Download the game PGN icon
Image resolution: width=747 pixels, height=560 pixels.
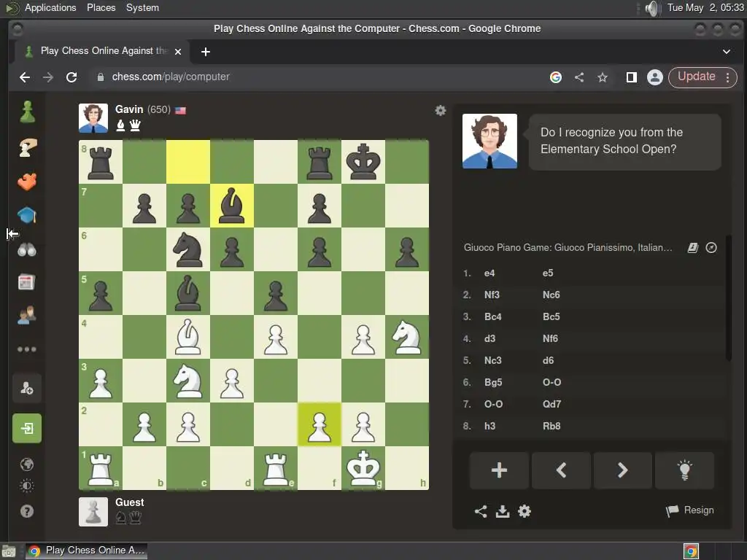[x=503, y=511]
